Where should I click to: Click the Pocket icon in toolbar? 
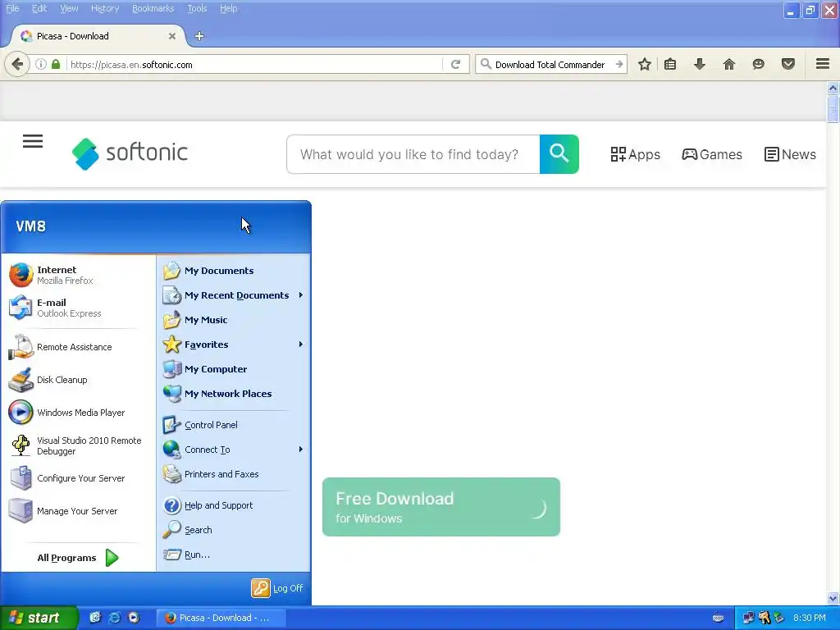[788, 64]
